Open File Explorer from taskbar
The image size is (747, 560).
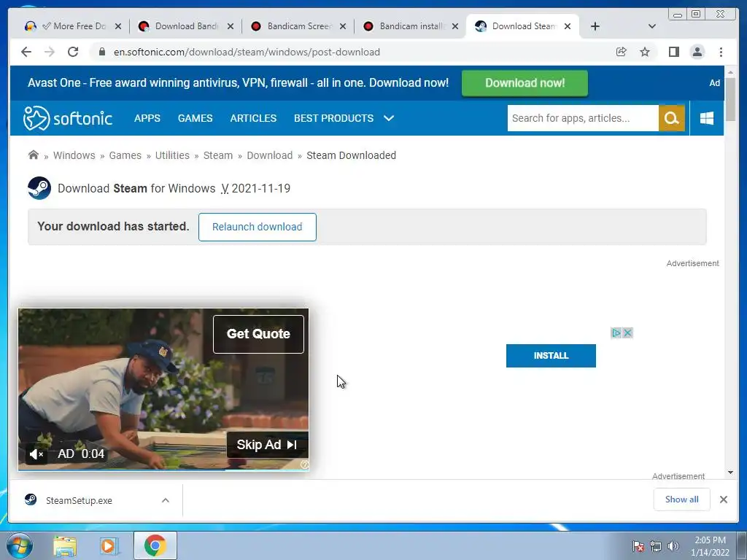[x=65, y=545]
